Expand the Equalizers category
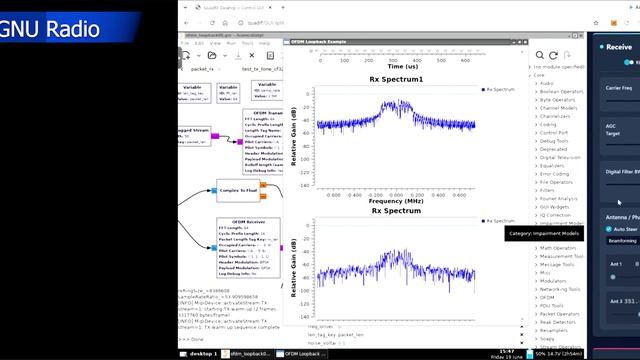 pos(536,166)
